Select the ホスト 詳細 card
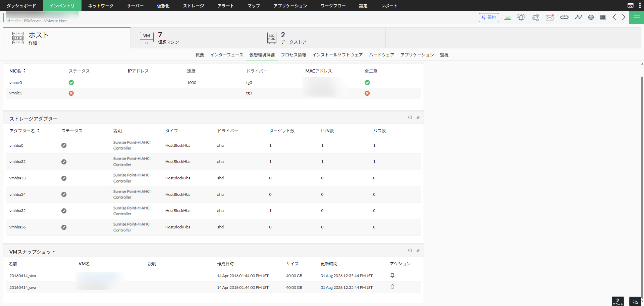This screenshot has height=306, width=644. point(67,38)
